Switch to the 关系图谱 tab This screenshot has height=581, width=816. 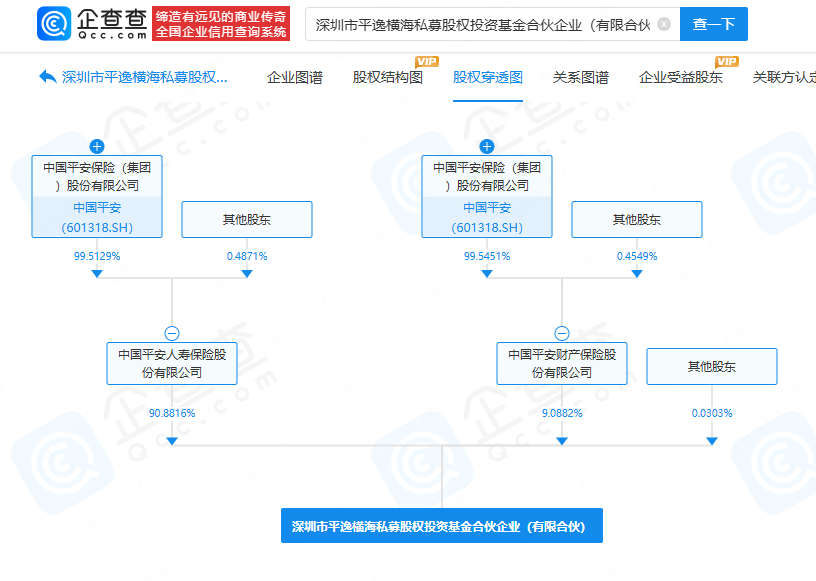[x=581, y=78]
